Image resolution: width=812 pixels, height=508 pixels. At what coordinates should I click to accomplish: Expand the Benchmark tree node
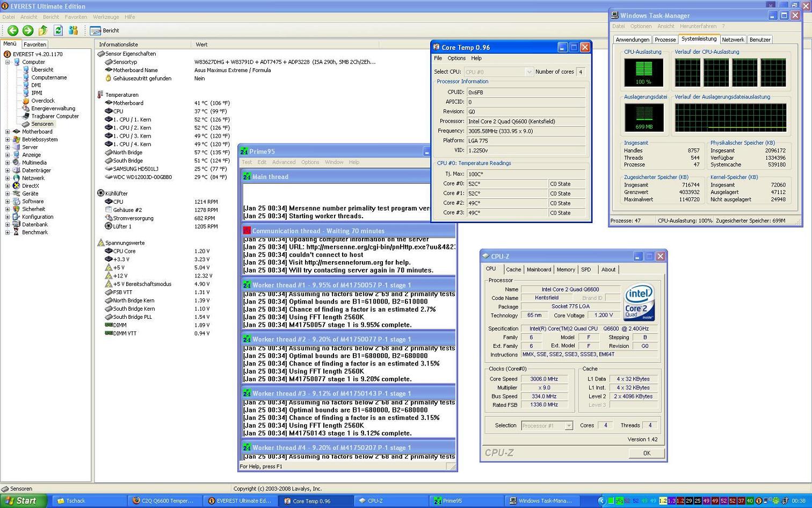click(8, 233)
